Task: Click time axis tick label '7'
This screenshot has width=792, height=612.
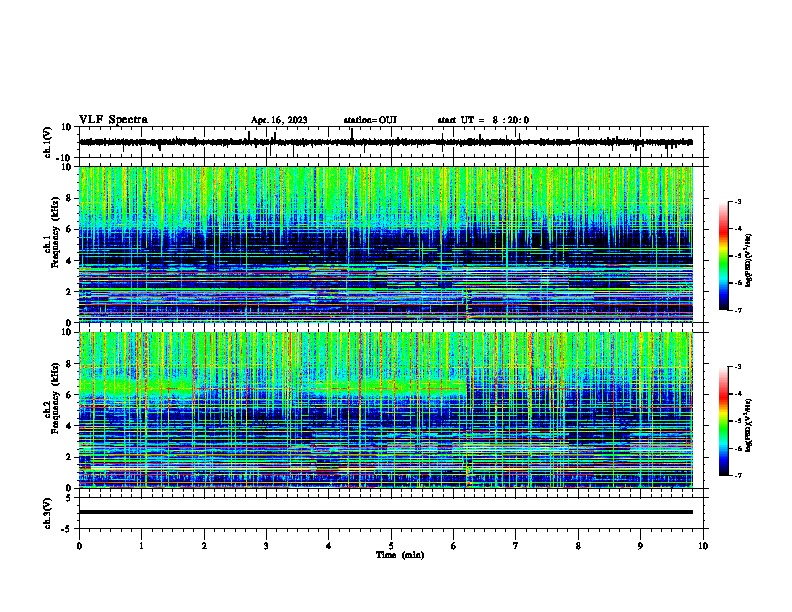Action: (516, 546)
